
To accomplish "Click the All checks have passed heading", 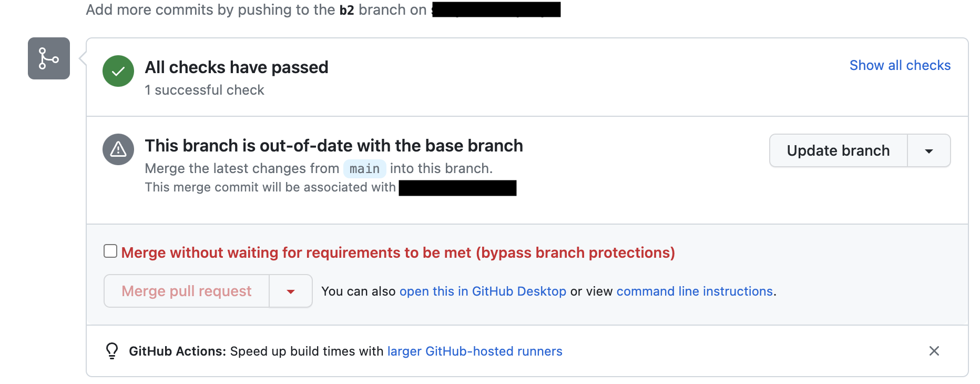I will 236,67.
